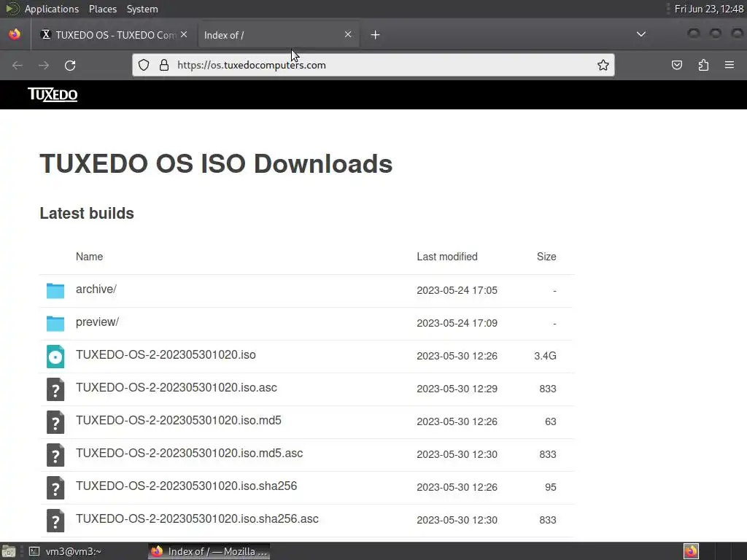Click file icon beside the .iso.sha256.asc file
The width and height of the screenshot is (747, 560).
click(x=55, y=521)
